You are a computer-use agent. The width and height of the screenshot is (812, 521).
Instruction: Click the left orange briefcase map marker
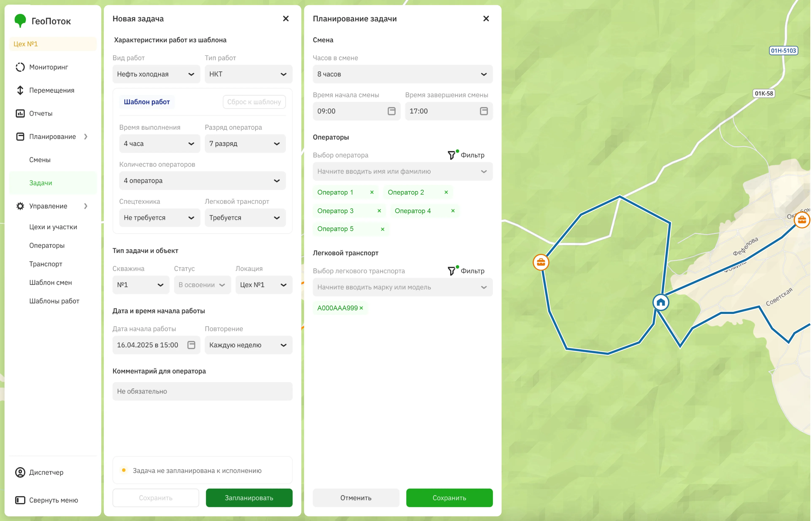coord(541,263)
